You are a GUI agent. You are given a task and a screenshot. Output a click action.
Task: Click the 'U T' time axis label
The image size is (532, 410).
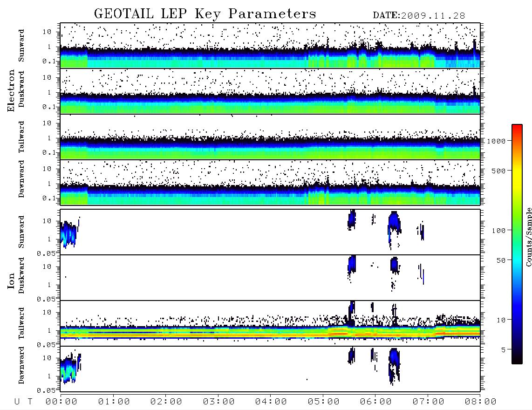pyautogui.click(x=23, y=402)
